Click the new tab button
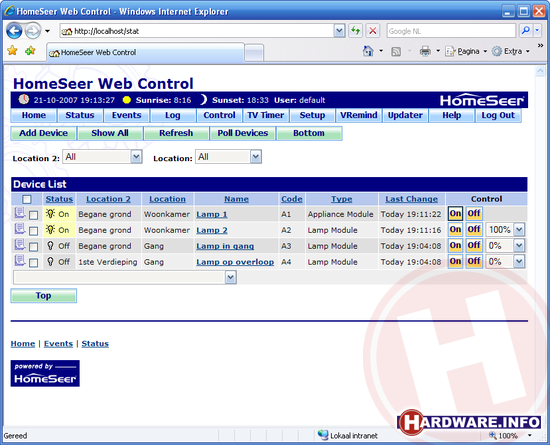 [254, 53]
